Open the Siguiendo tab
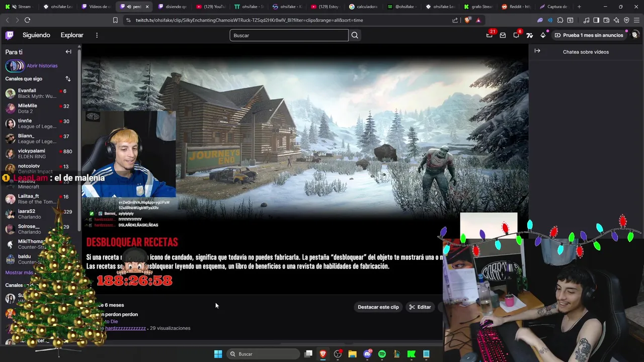The width and height of the screenshot is (644, 362). pos(36,35)
